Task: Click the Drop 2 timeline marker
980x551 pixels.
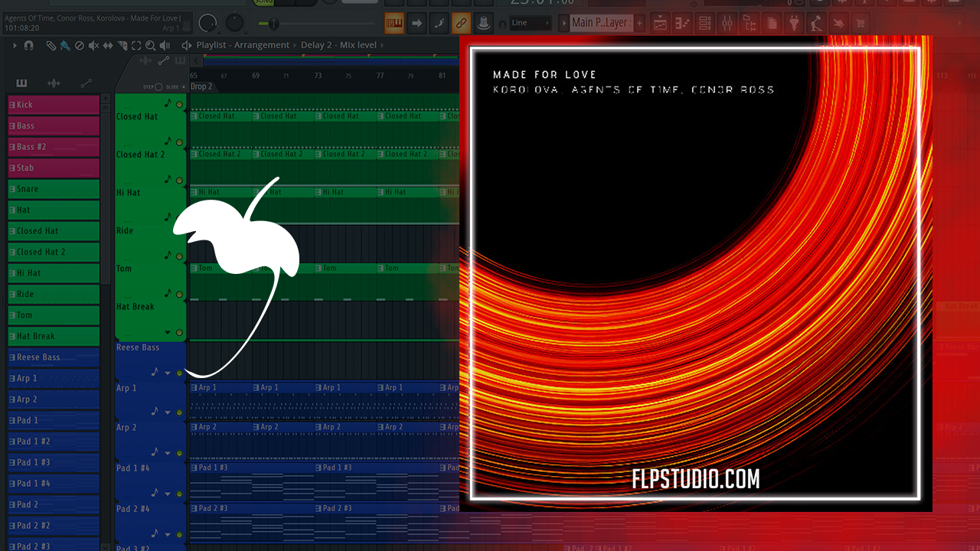Action: click(201, 86)
